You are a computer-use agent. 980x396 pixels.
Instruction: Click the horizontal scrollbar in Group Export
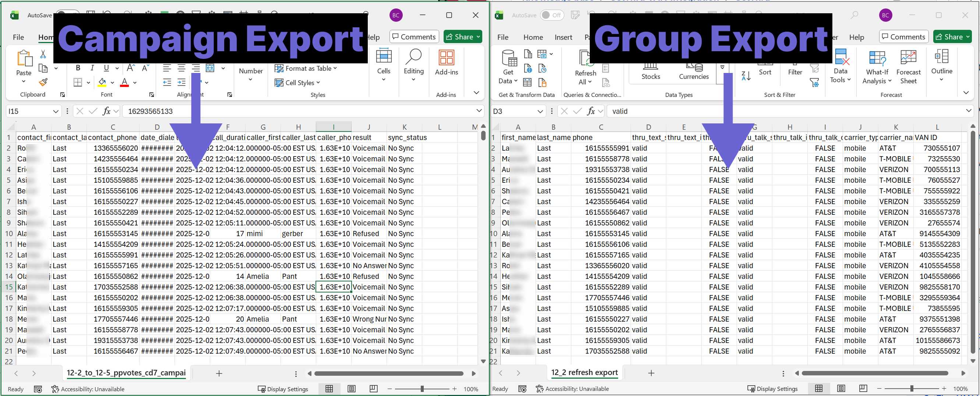875,373
